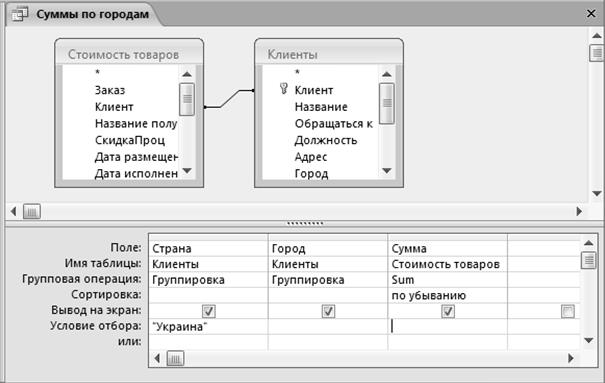The width and height of the screenshot is (605, 383).
Task: Click the design grid horizontal scrollbar thumb
Action: pyautogui.click(x=175, y=358)
